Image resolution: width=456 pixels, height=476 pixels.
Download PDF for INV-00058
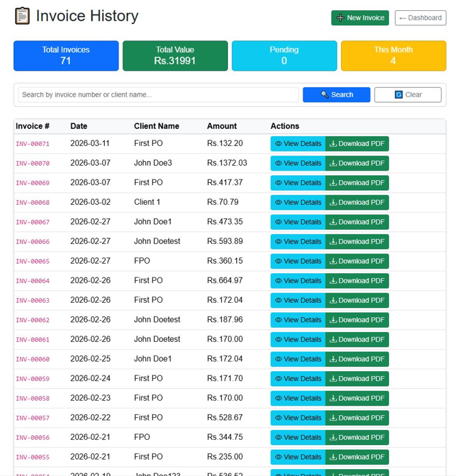(357, 399)
